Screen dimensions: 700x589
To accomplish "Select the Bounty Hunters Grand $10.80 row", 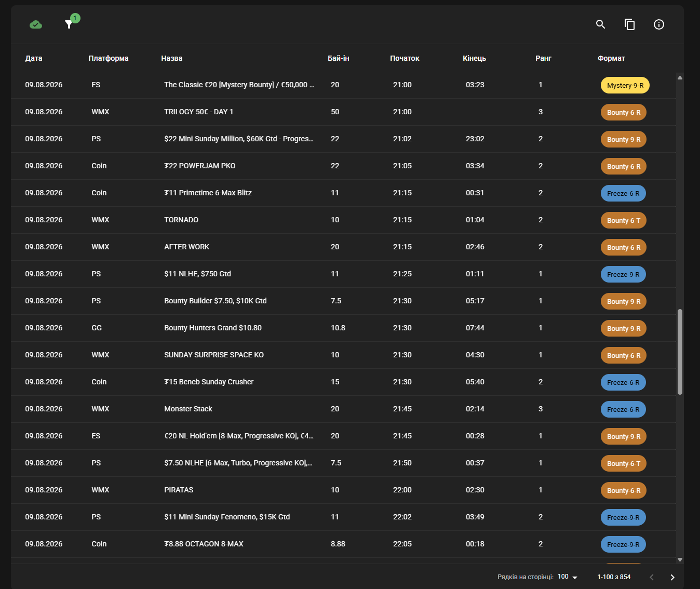I will [x=344, y=328].
